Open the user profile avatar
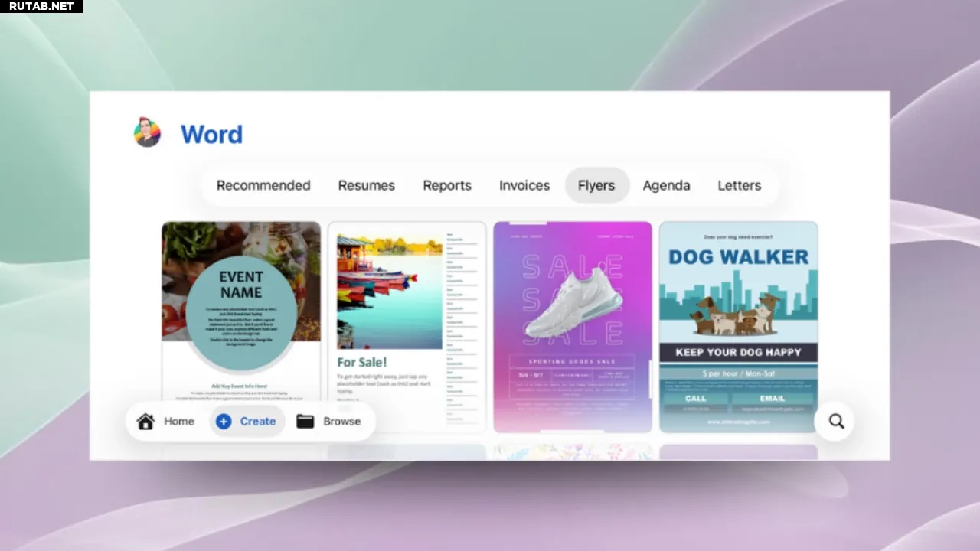The image size is (980, 551). 147,132
